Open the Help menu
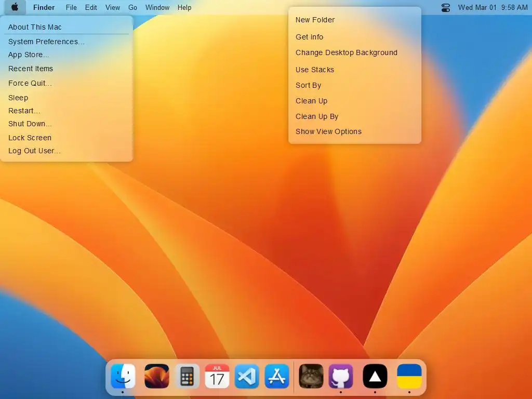532x399 pixels. tap(184, 7)
